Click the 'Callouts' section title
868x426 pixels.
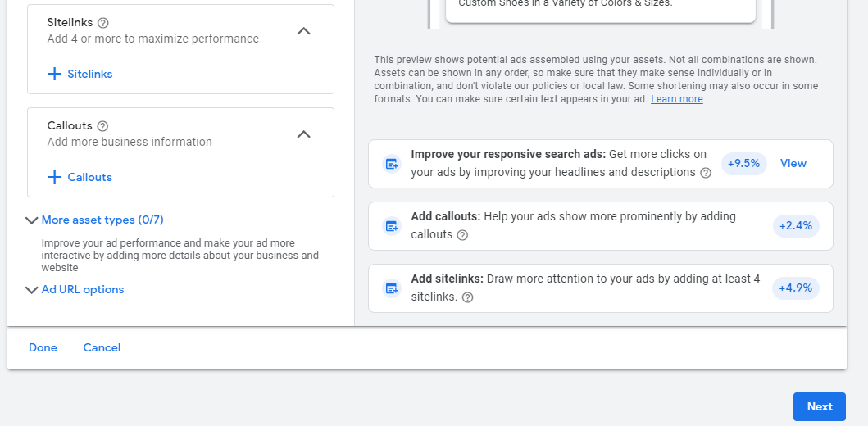(x=70, y=126)
